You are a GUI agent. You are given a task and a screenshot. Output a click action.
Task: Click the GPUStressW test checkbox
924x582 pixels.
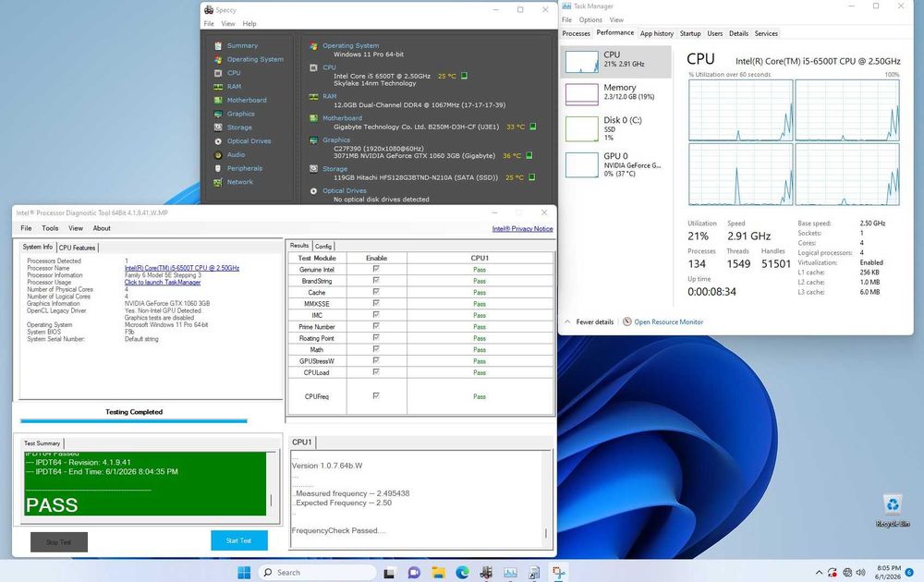click(x=376, y=360)
